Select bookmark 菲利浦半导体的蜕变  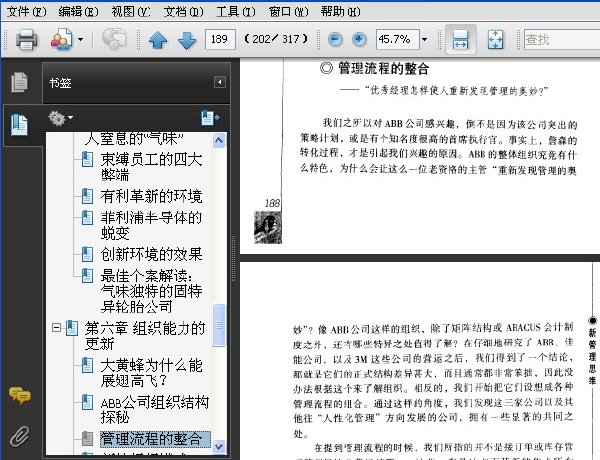[151, 225]
